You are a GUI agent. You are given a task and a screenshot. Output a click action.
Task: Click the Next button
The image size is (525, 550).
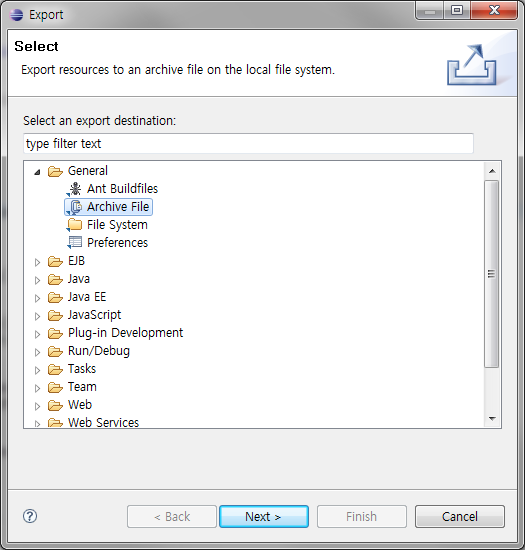click(x=264, y=516)
